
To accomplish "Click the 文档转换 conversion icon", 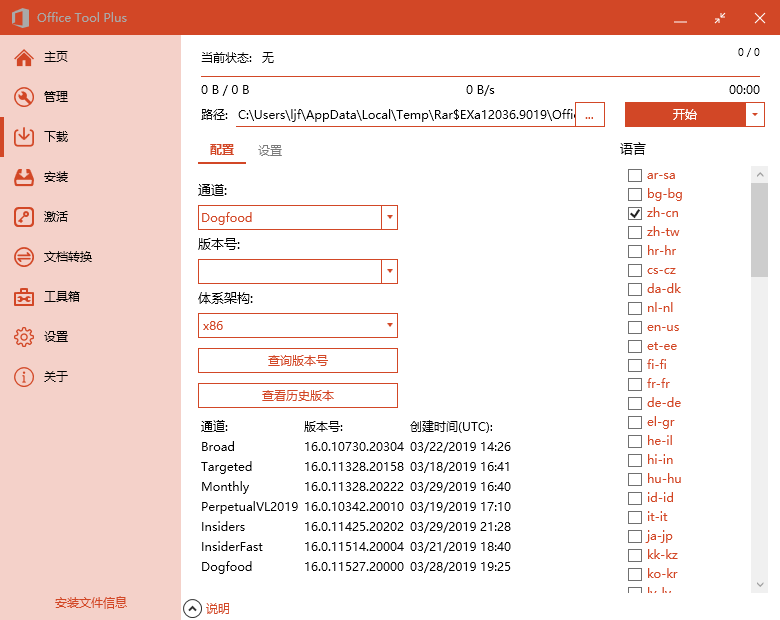I will [x=24, y=257].
